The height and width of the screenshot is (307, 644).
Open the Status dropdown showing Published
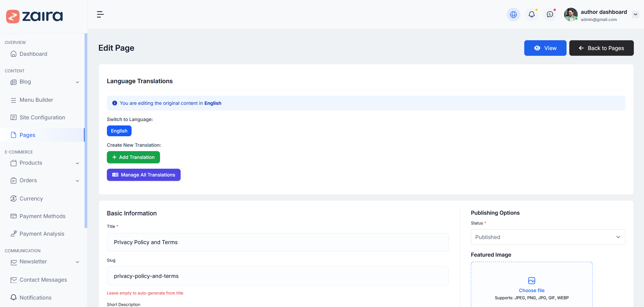tap(548, 237)
